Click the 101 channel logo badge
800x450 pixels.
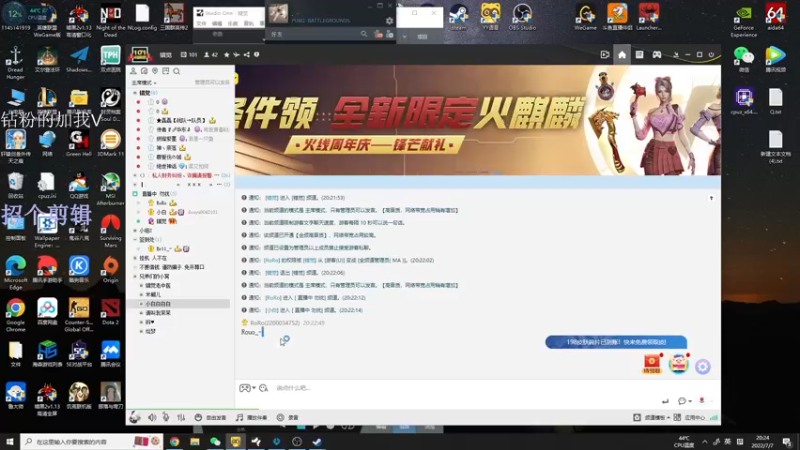[139, 54]
